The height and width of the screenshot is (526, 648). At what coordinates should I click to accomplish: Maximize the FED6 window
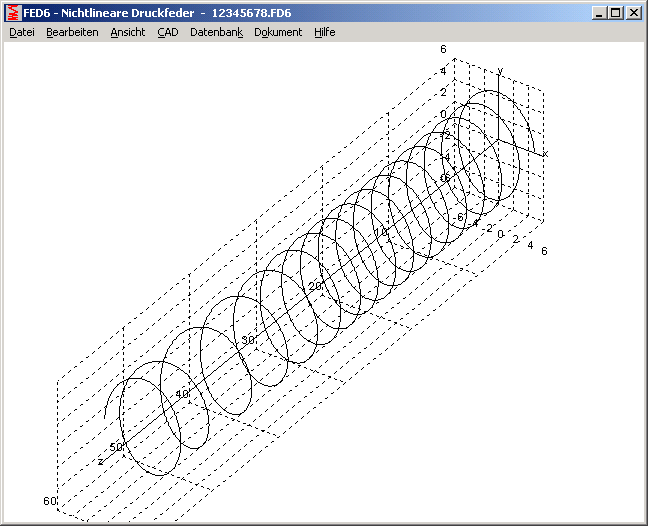[615, 13]
